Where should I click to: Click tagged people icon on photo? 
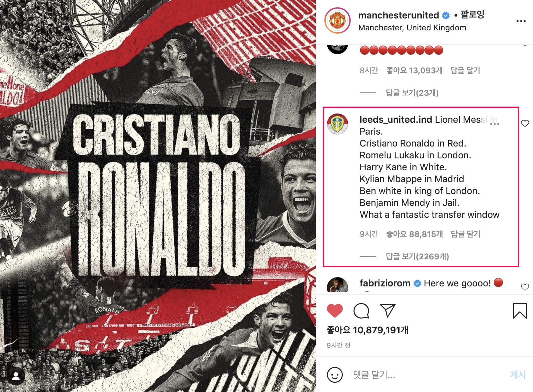click(16, 376)
